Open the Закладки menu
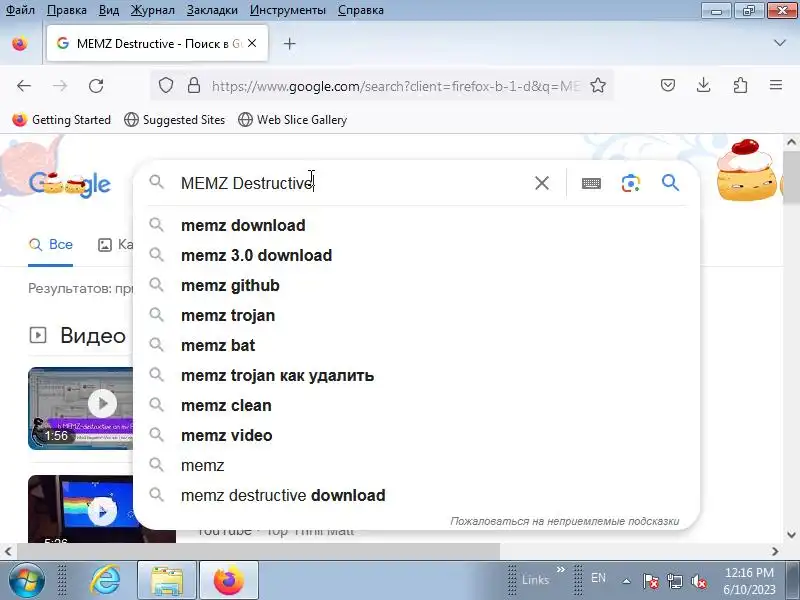This screenshot has width=800, height=600. point(212,10)
